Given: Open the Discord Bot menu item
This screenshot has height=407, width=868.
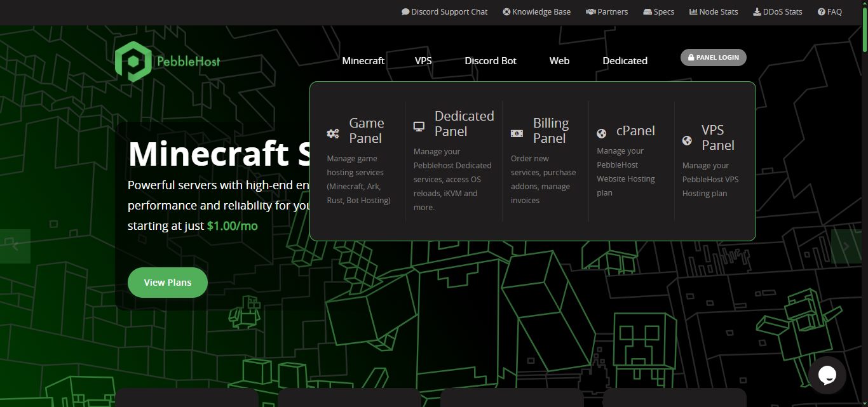Looking at the screenshot, I should [x=491, y=61].
